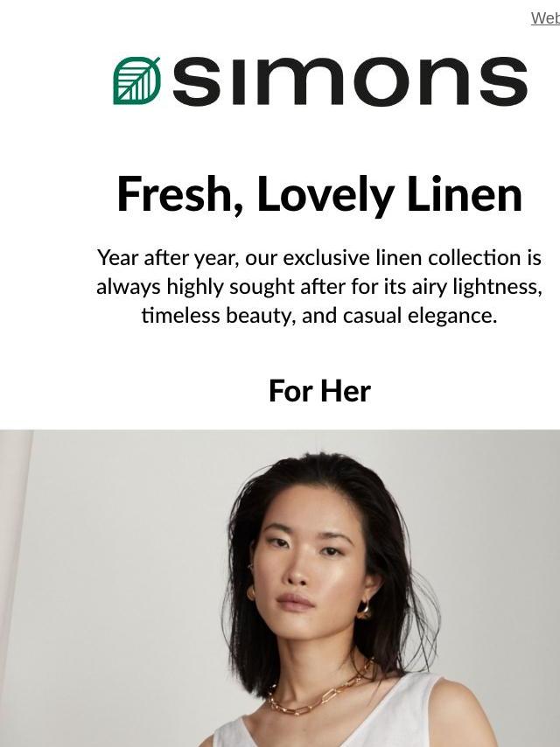Click the "always highly sought after" text line
This screenshot has width=560, height=747.
(318, 287)
